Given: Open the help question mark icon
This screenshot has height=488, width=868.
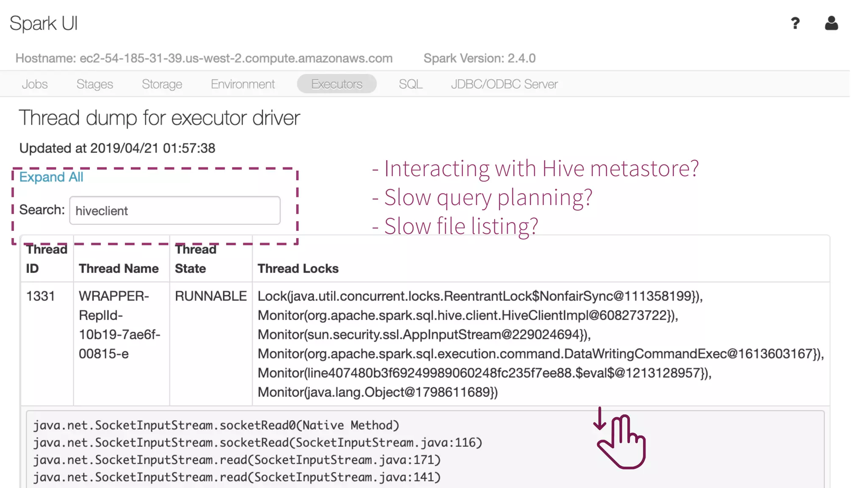Looking at the screenshot, I should tap(795, 23).
